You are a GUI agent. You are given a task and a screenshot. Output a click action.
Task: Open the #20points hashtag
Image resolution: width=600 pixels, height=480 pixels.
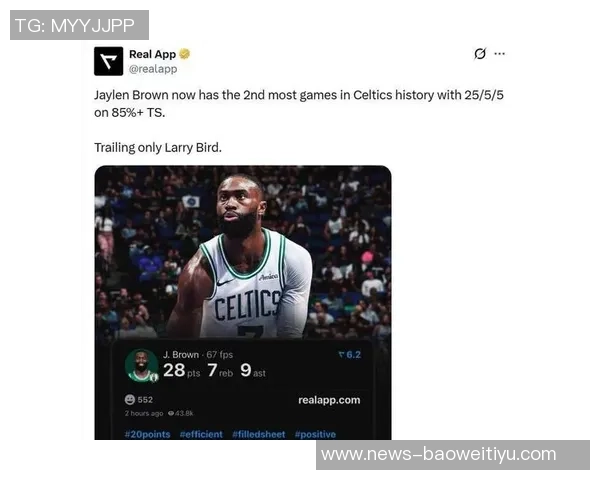[x=147, y=434]
